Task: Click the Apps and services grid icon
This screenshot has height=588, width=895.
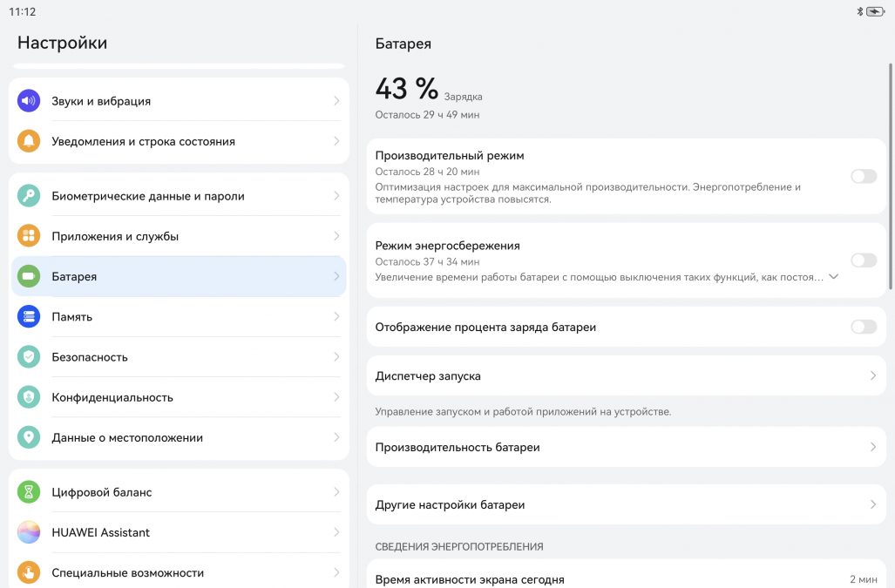Action: [x=29, y=236]
